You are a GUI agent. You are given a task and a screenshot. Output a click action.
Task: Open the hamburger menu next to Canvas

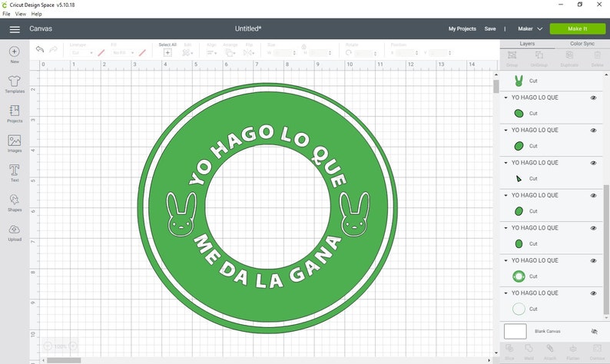point(15,29)
